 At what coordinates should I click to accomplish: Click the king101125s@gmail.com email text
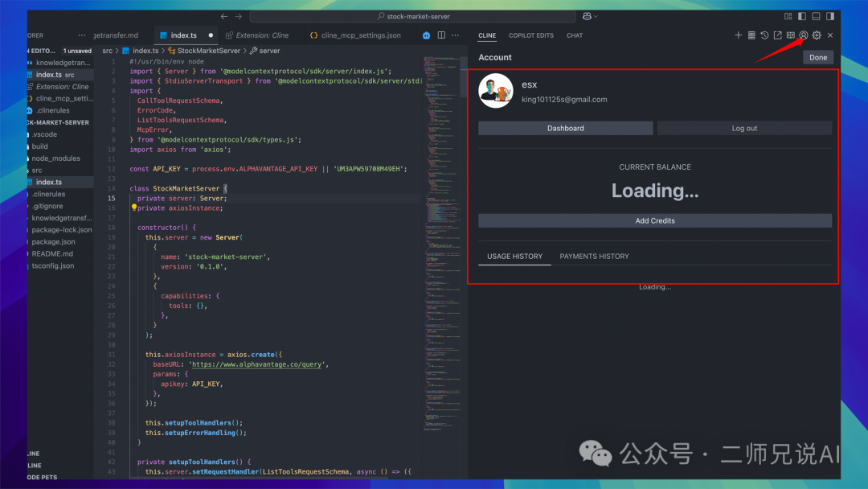tap(564, 100)
